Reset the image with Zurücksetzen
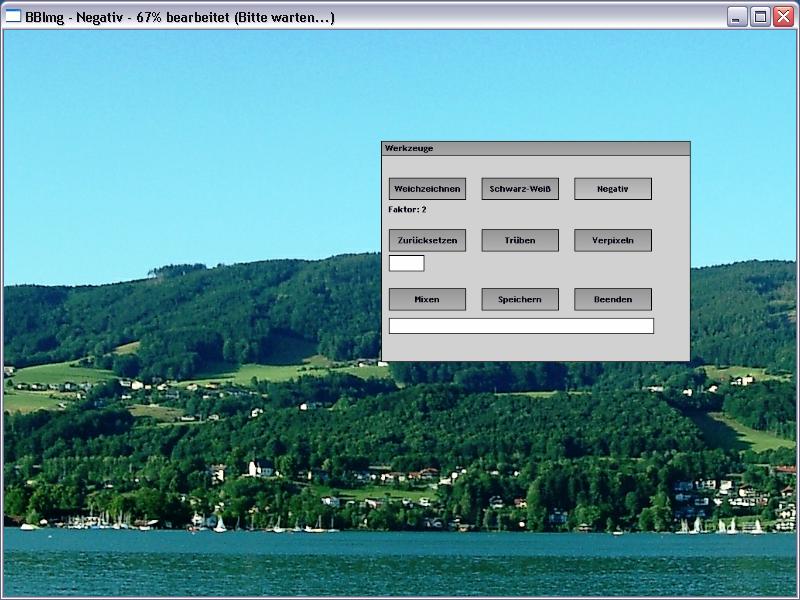800x600 pixels. (x=427, y=241)
